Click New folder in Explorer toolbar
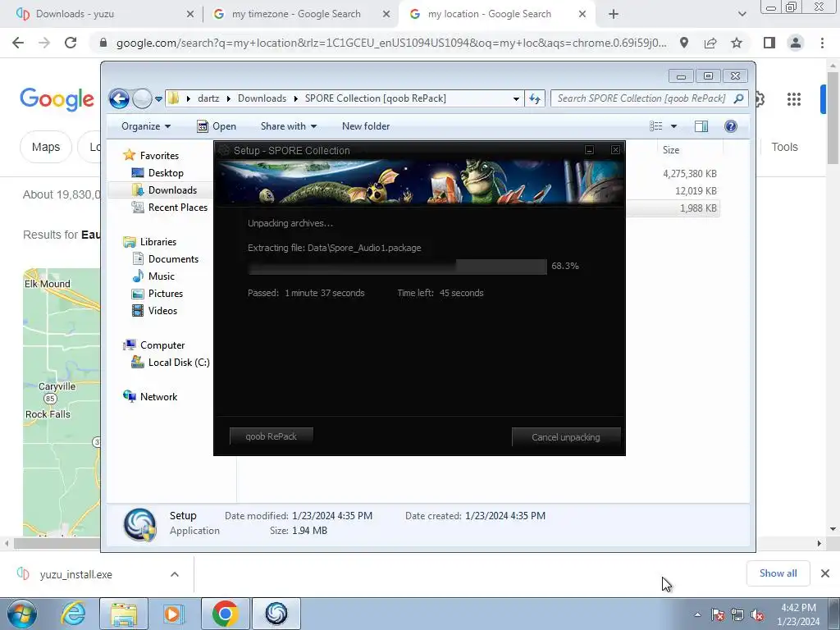840x630 pixels. click(x=366, y=126)
